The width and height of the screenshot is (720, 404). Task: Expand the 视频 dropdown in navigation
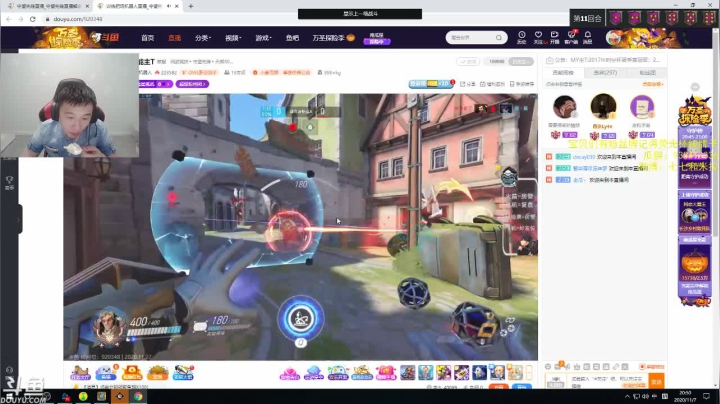tap(233, 38)
